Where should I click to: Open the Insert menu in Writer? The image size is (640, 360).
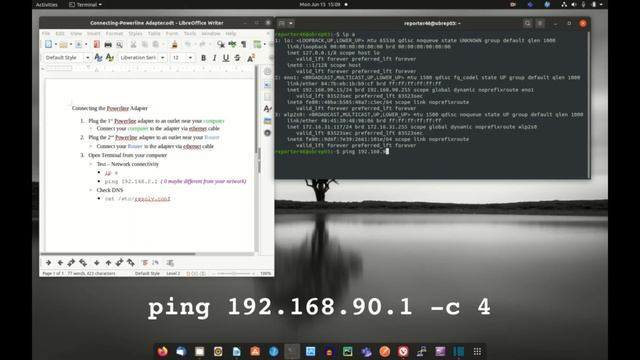(x=93, y=33)
